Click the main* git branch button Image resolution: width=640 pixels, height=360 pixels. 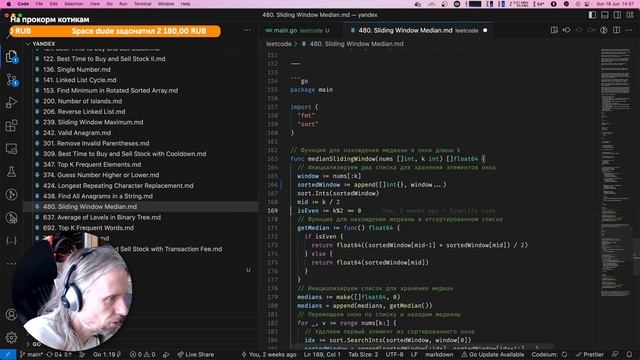coord(31,354)
